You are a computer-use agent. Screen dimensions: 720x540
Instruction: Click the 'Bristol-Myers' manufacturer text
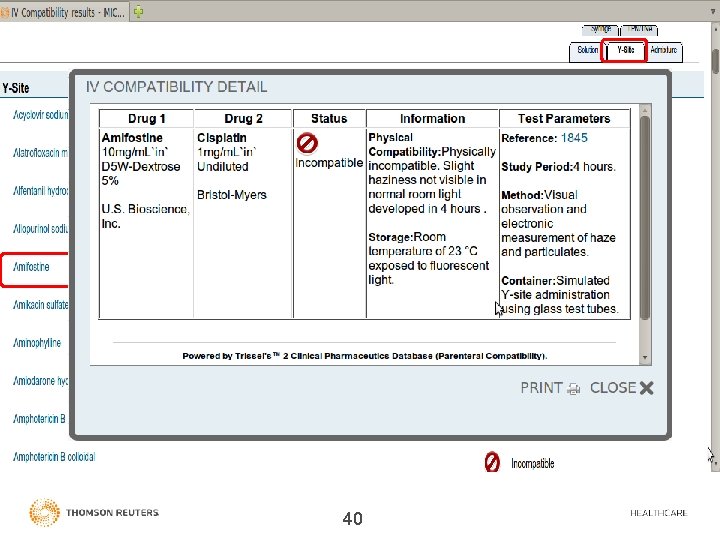pyautogui.click(x=231, y=195)
